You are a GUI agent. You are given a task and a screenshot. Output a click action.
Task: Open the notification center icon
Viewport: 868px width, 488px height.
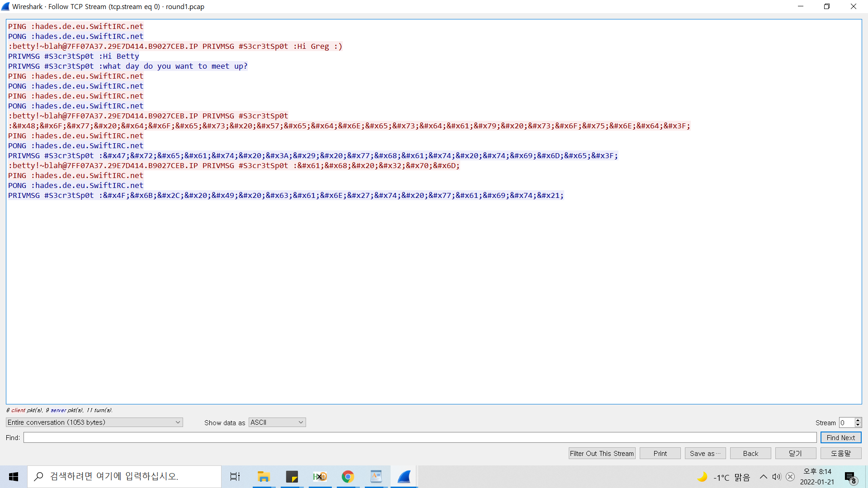click(x=850, y=477)
